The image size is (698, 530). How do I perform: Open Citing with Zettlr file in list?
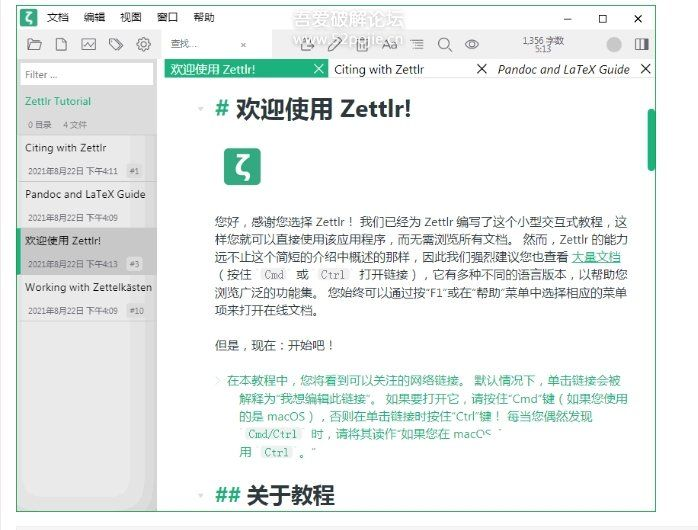coord(87,158)
